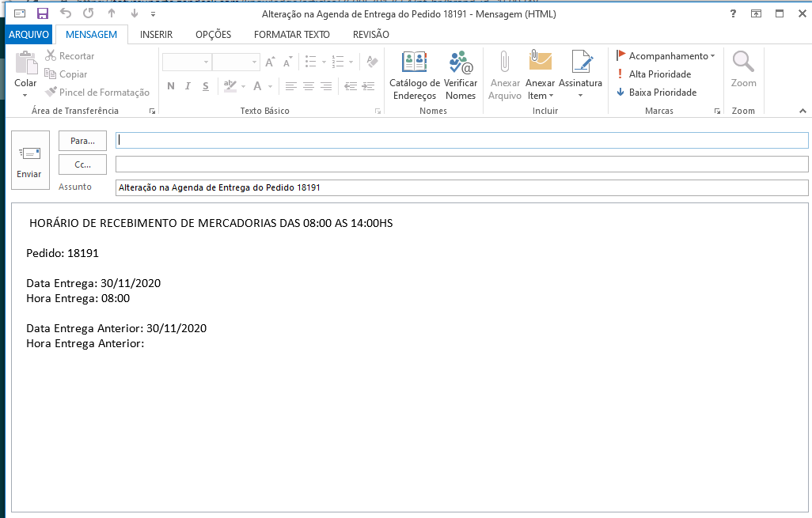Toggle italic formatting

pyautogui.click(x=188, y=86)
